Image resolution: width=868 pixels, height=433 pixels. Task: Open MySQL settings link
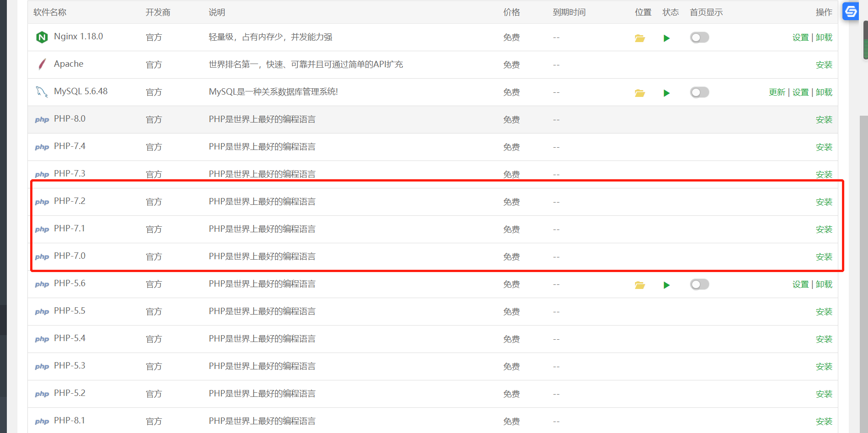click(800, 92)
